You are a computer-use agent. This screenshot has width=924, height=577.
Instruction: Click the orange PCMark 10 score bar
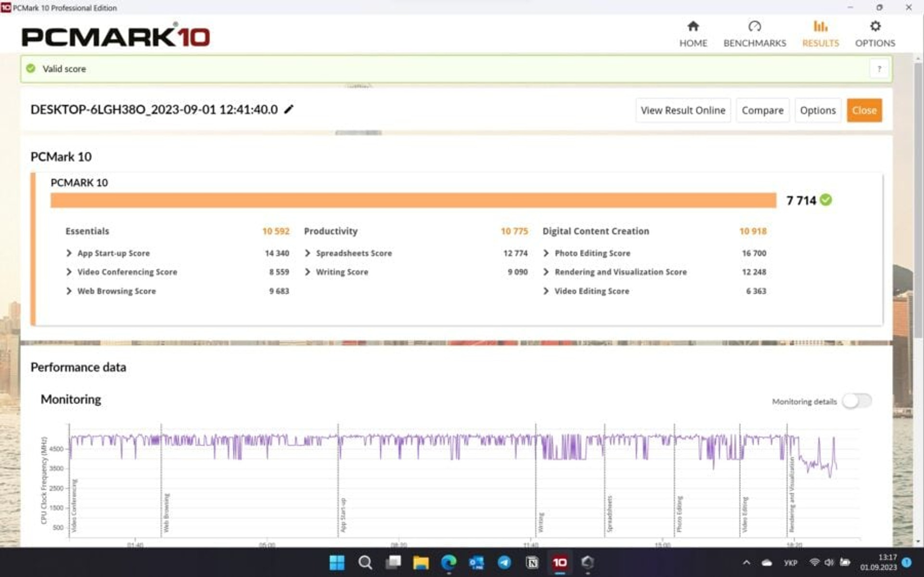pyautogui.click(x=413, y=200)
